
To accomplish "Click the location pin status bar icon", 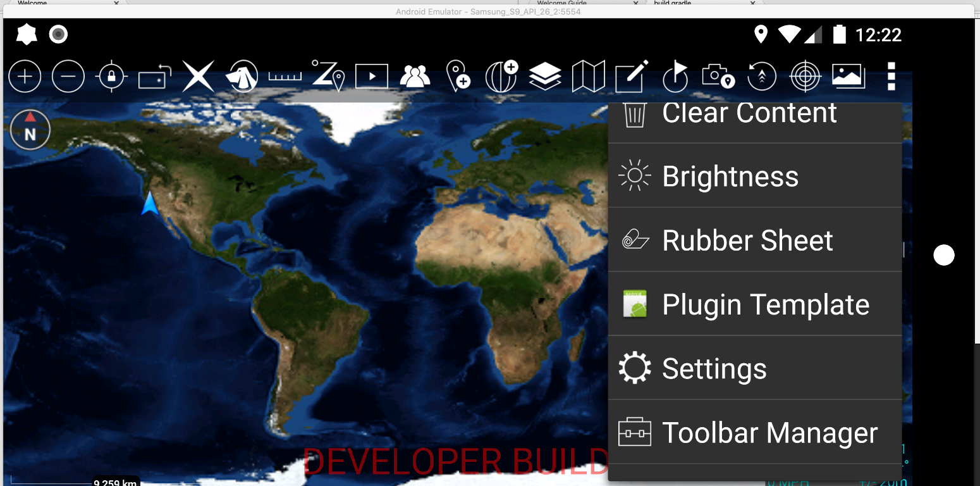I will tap(761, 34).
